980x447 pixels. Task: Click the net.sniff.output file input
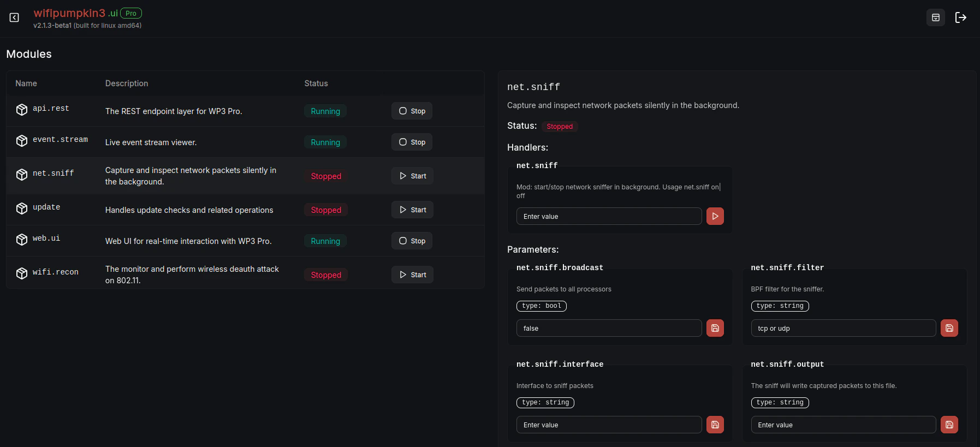[844, 425]
